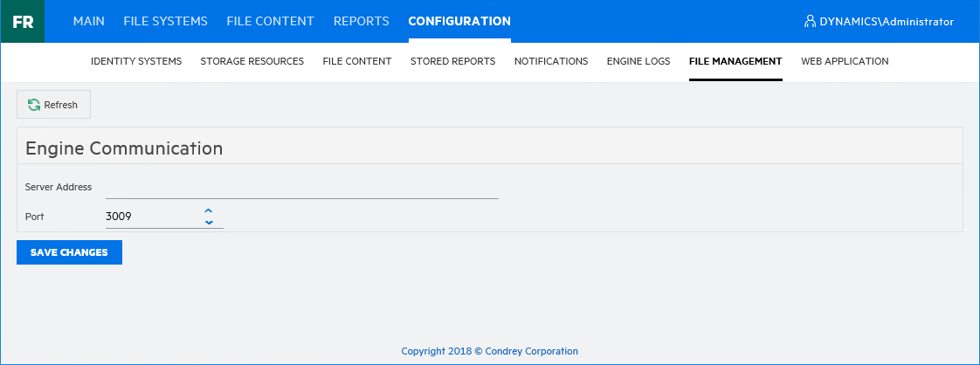Open the REPORTS menu
980x365 pixels.
click(361, 22)
